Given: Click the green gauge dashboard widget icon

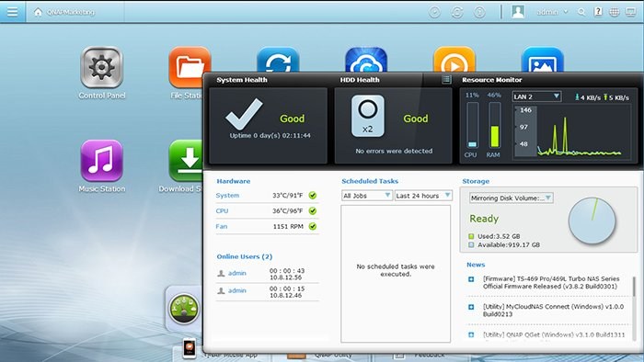Looking at the screenshot, I should 184,309.
